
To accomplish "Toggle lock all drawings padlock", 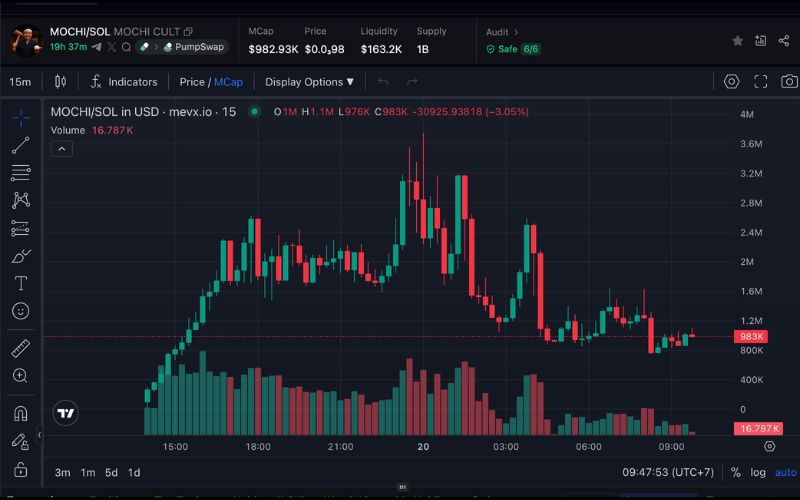I will 20,469.
